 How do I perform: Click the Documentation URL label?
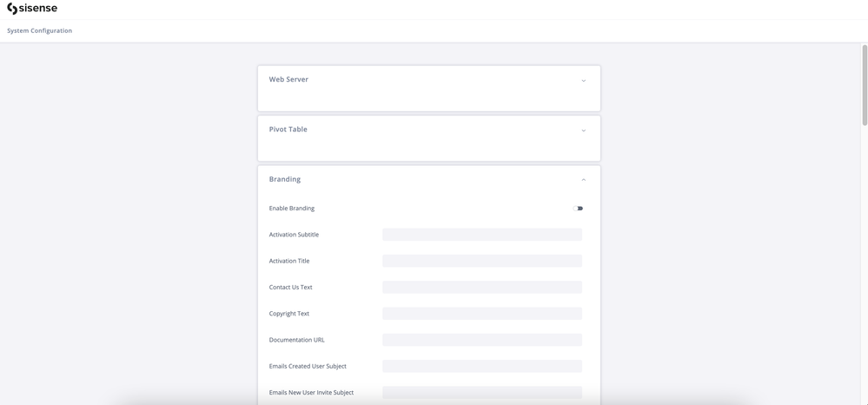click(296, 340)
